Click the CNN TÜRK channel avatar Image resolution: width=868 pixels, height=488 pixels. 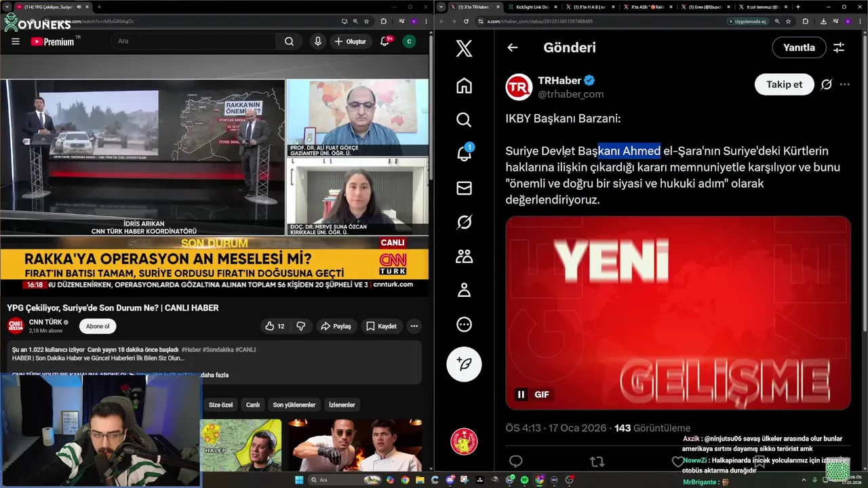click(x=16, y=326)
